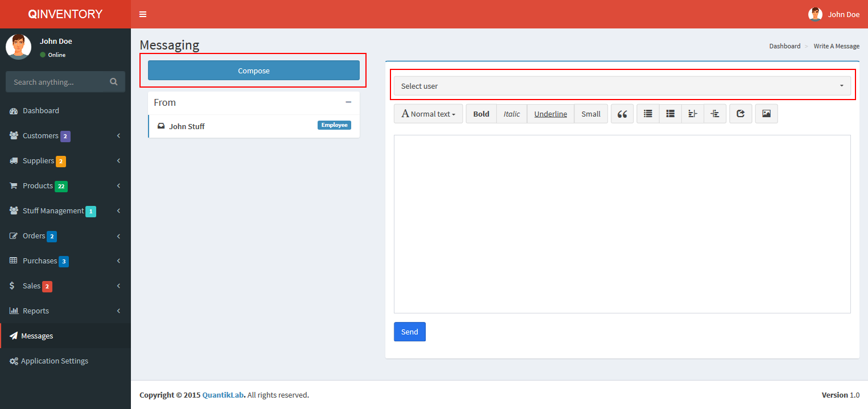
Task: Click the Reports bar chart icon
Action: pyautogui.click(x=14, y=311)
